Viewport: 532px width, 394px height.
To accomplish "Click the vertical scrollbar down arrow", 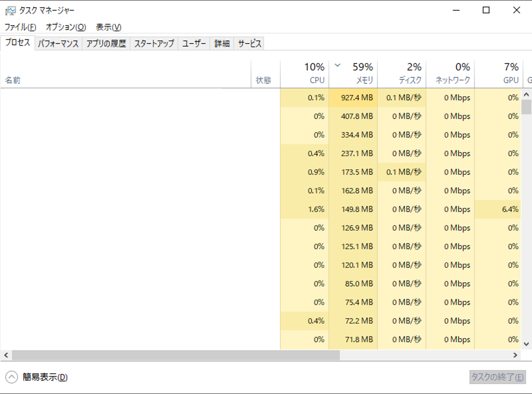I will 526,344.
